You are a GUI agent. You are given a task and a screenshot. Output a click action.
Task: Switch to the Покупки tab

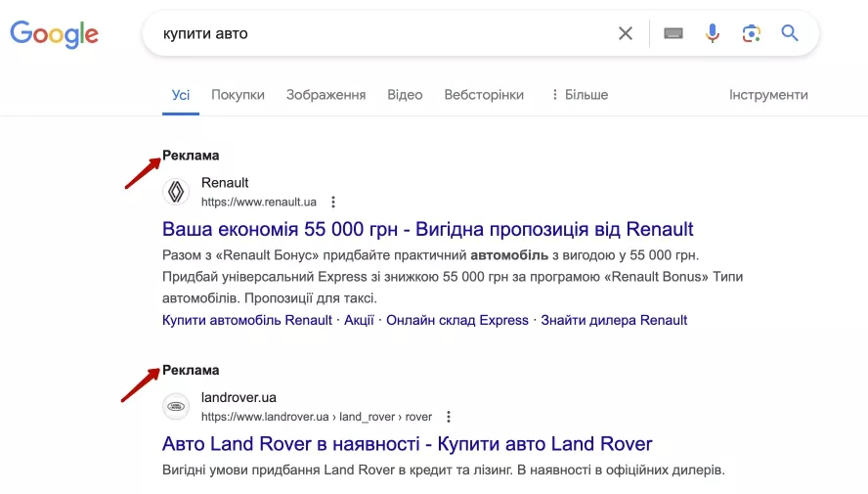coord(239,95)
